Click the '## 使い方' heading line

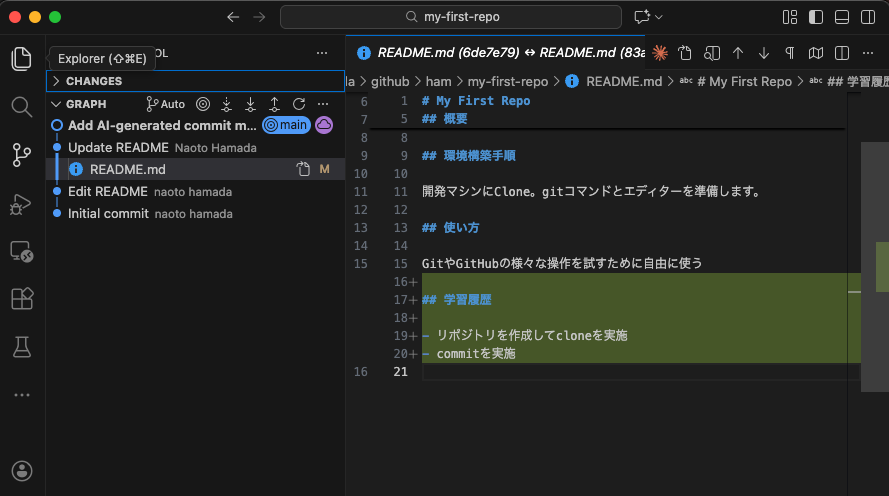point(451,227)
